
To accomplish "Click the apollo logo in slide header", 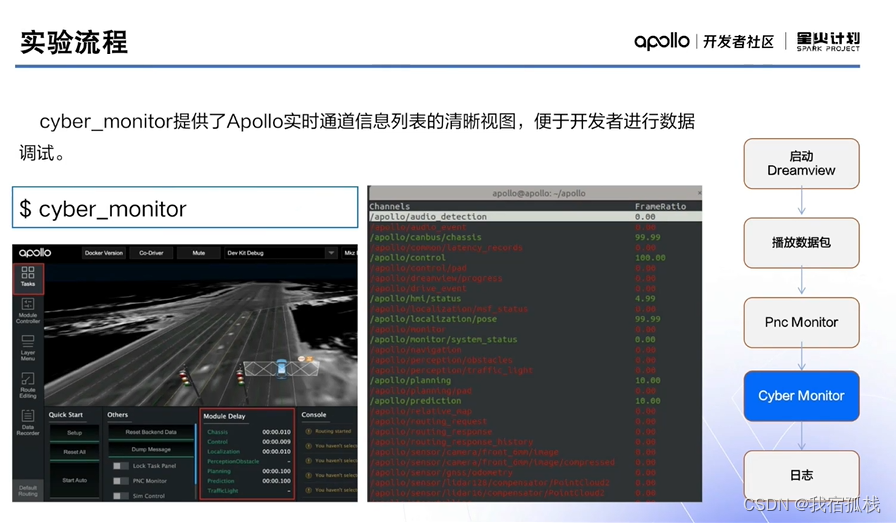I will tap(662, 41).
